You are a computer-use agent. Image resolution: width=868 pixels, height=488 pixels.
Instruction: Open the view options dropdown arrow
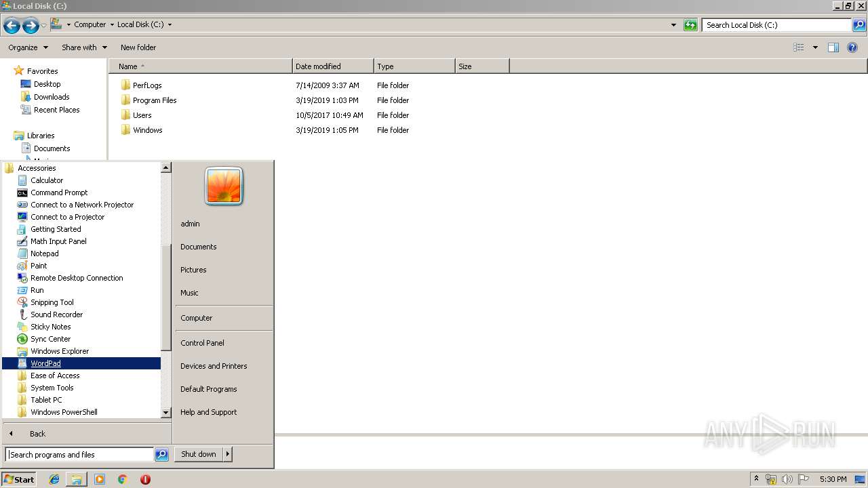815,47
